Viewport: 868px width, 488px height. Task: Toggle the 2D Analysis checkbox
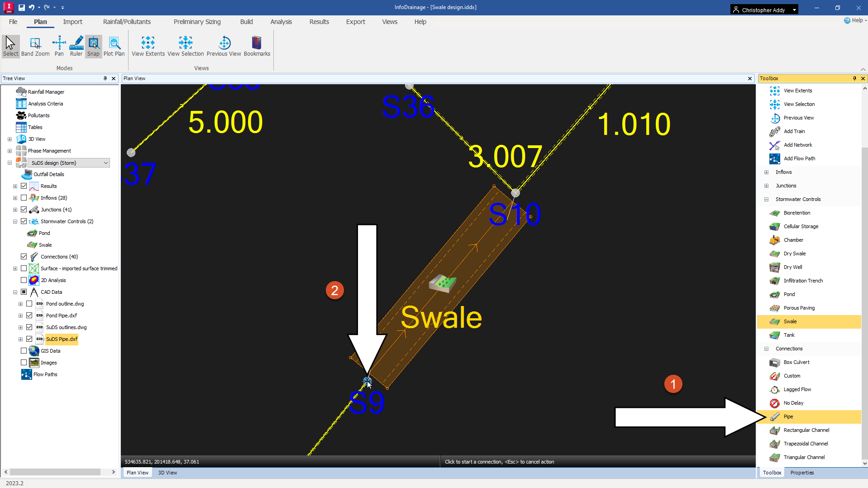(24, 280)
